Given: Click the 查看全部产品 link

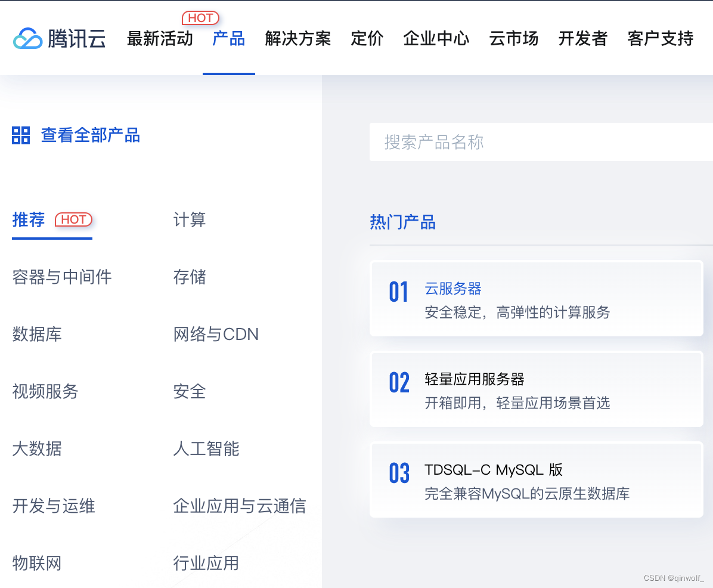Looking at the screenshot, I should pos(90,135).
